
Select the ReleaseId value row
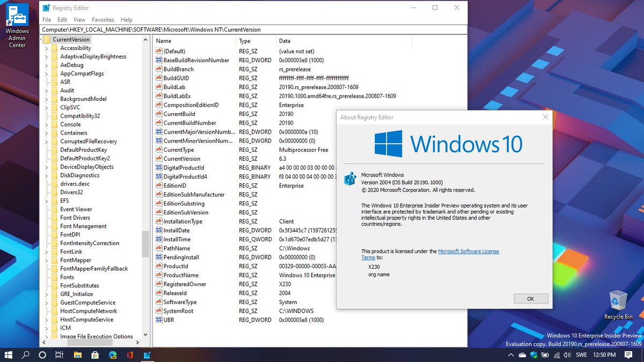coord(245,293)
